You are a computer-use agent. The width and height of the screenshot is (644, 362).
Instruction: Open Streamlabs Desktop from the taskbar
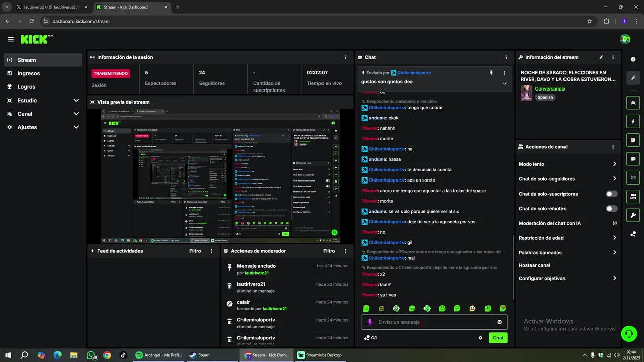[x=319, y=355]
